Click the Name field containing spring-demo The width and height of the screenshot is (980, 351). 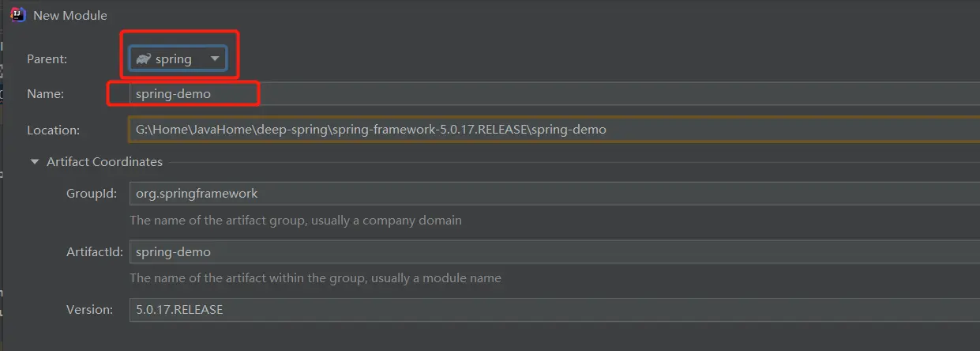click(554, 93)
